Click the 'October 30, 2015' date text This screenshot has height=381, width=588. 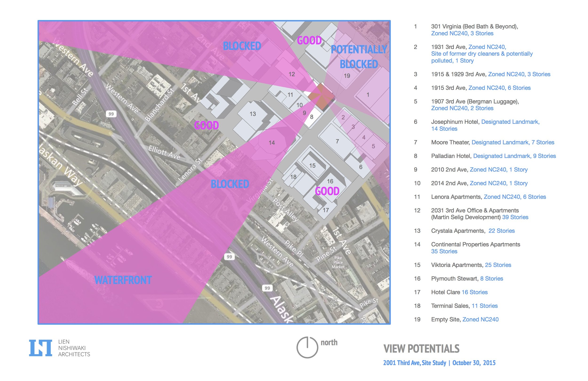click(x=474, y=363)
